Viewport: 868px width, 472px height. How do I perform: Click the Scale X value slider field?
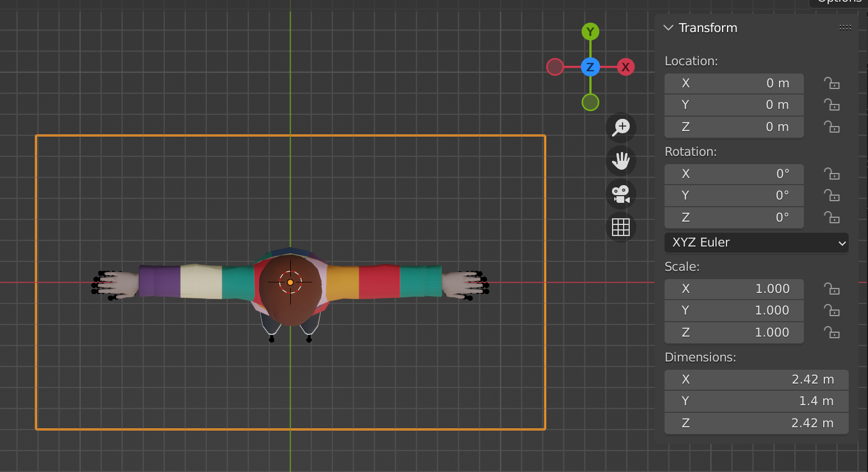(734, 289)
